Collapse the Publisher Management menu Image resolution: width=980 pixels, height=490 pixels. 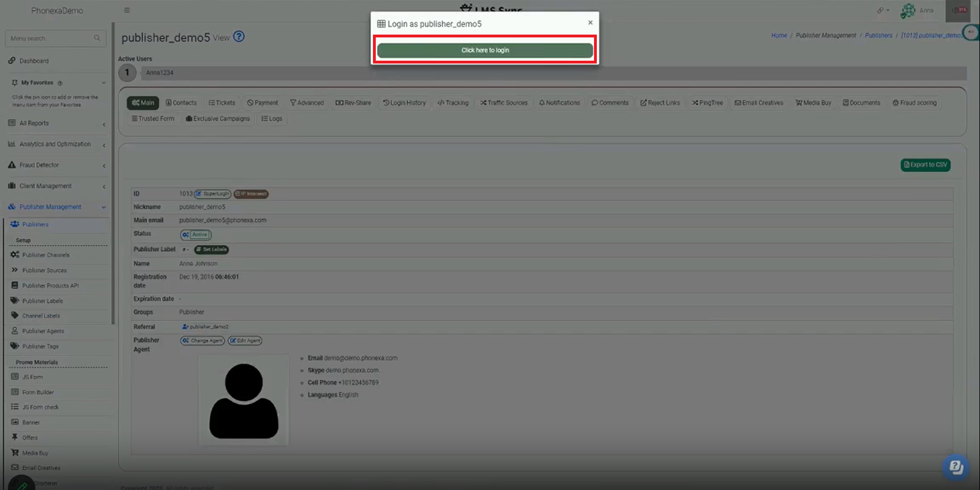click(56, 207)
